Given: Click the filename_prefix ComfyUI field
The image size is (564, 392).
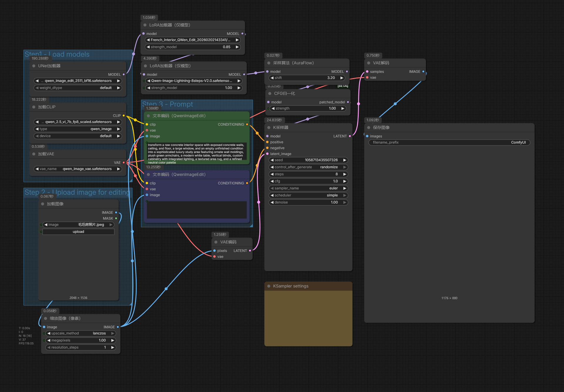Looking at the screenshot, I should (x=449, y=142).
